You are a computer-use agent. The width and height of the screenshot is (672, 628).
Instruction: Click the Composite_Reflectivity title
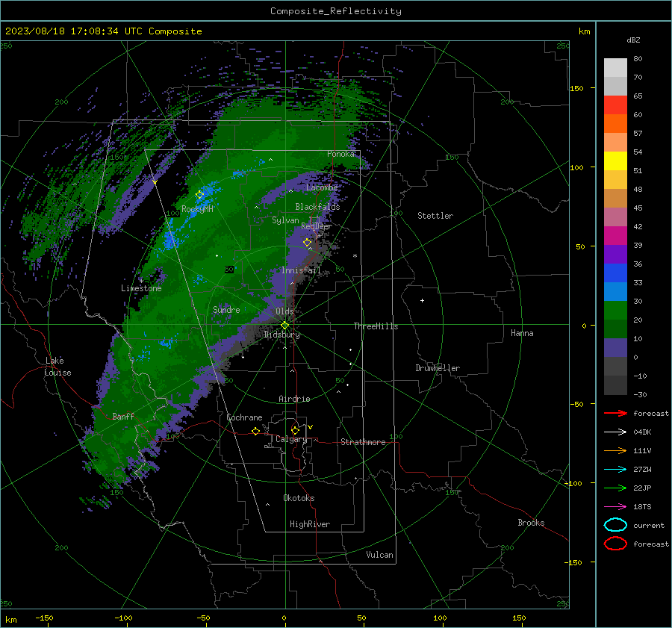pos(336,11)
